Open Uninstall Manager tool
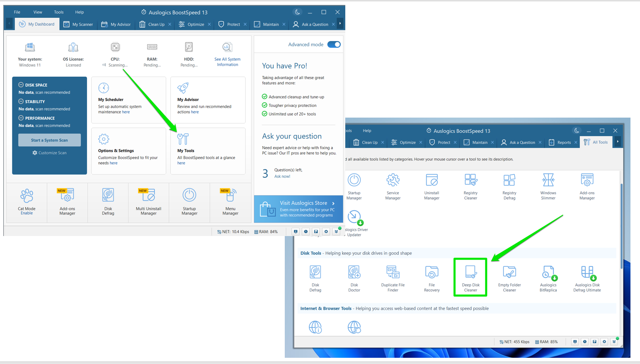640x364 pixels. click(x=432, y=186)
